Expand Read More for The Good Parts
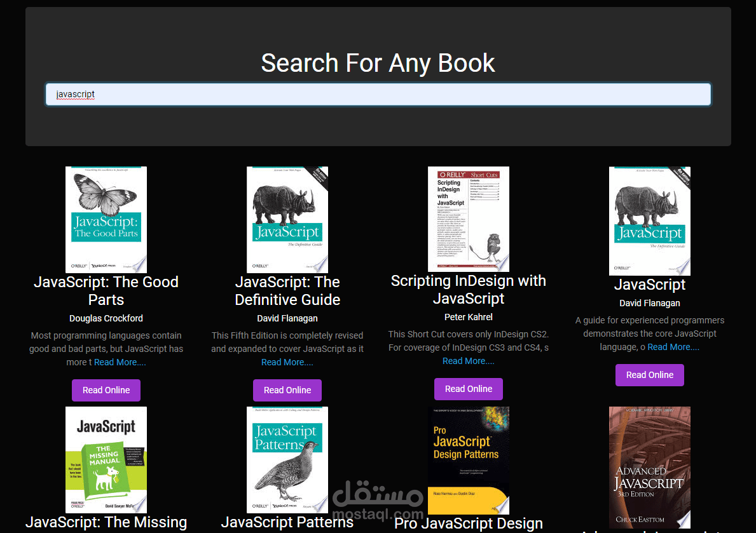 [x=120, y=362]
